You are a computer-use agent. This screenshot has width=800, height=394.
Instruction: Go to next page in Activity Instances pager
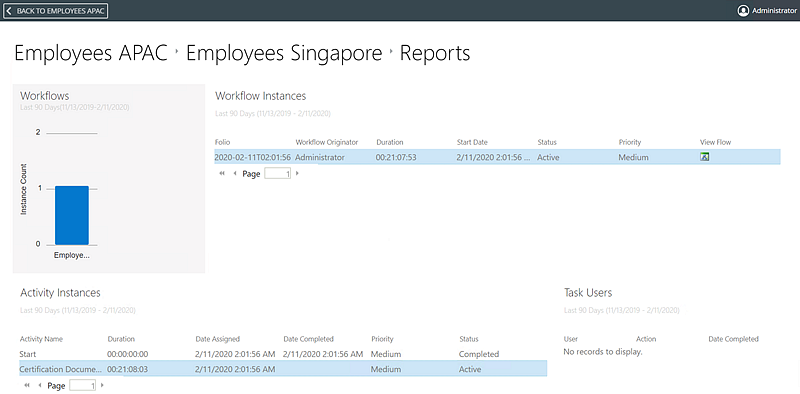click(x=103, y=385)
